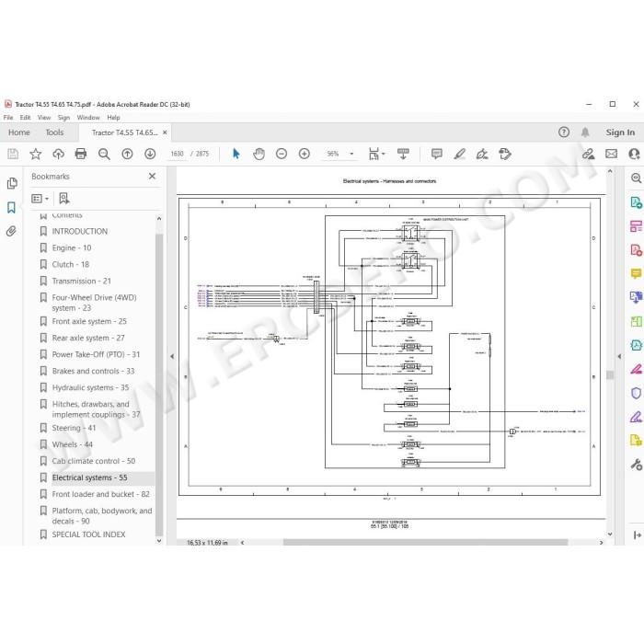Image resolution: width=644 pixels, height=644 pixels.
Task: Select the Hand pan tool
Action: (x=259, y=154)
